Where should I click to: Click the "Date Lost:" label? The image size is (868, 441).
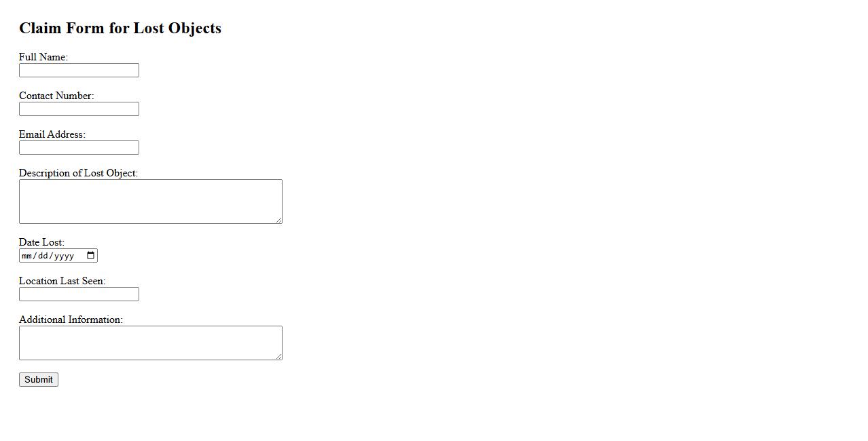(41, 242)
